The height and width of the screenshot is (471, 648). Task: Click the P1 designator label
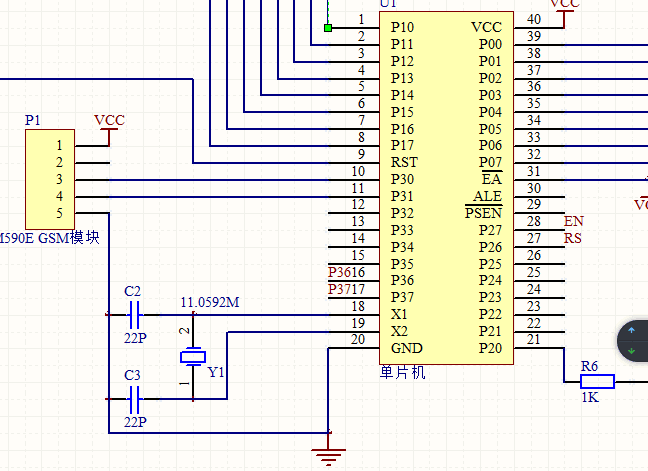click(33, 120)
